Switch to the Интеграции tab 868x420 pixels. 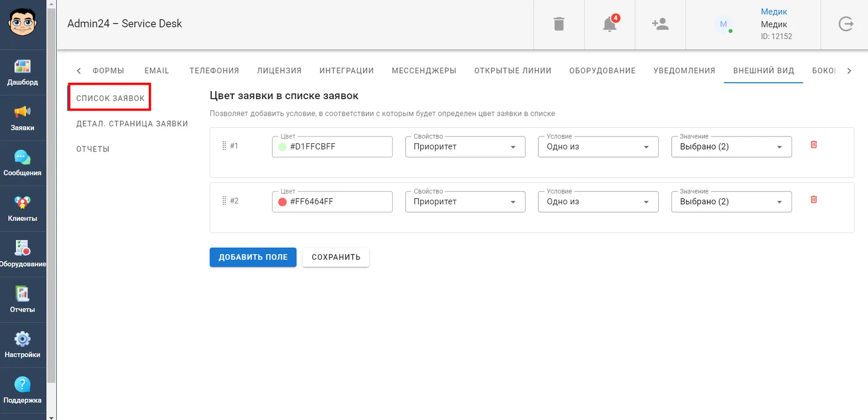tap(347, 71)
